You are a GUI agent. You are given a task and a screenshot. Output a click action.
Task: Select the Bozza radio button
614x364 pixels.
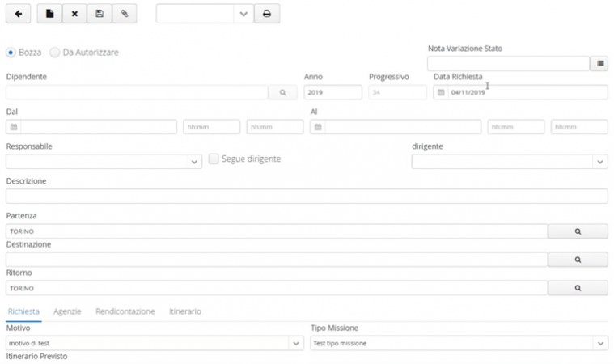tap(11, 52)
